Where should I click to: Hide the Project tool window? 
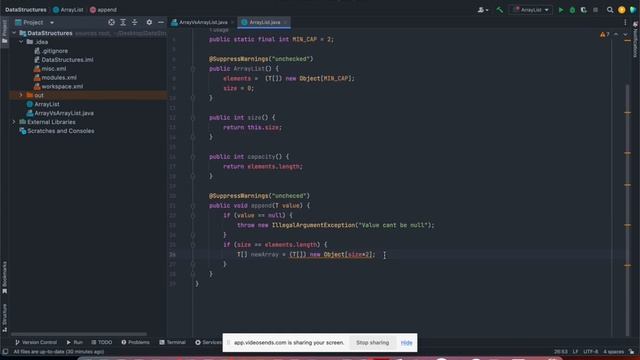[161, 22]
